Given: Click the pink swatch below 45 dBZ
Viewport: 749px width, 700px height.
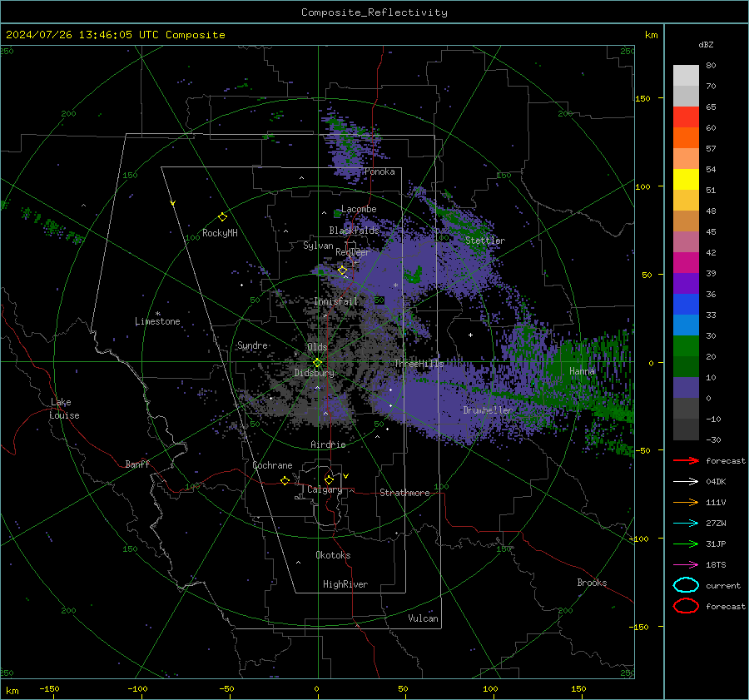Looking at the screenshot, I should (x=686, y=241).
